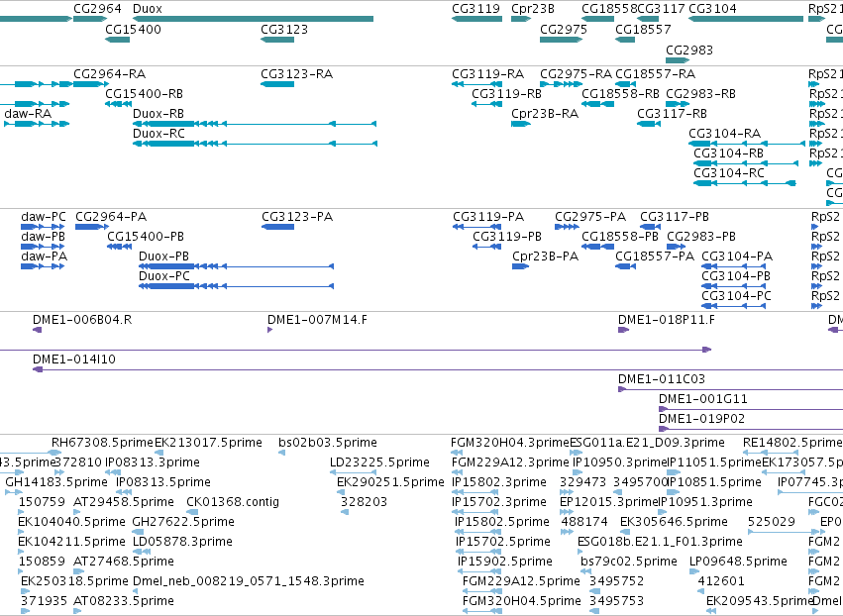Select the CG3119-PA protein feature
This screenshot has width=843, height=616.
tap(477, 227)
